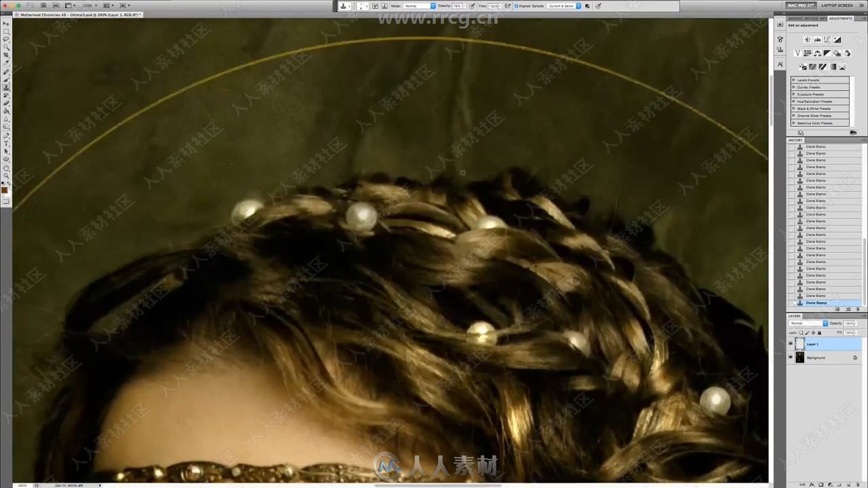This screenshot has height=488, width=868.
Task: Hide Layer 1 visibility eye
Action: (790, 344)
